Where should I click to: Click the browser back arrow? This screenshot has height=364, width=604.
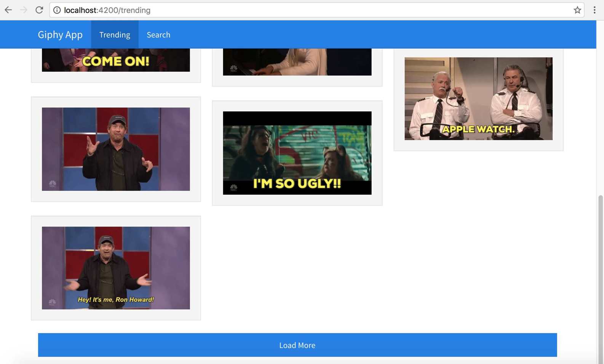point(8,10)
